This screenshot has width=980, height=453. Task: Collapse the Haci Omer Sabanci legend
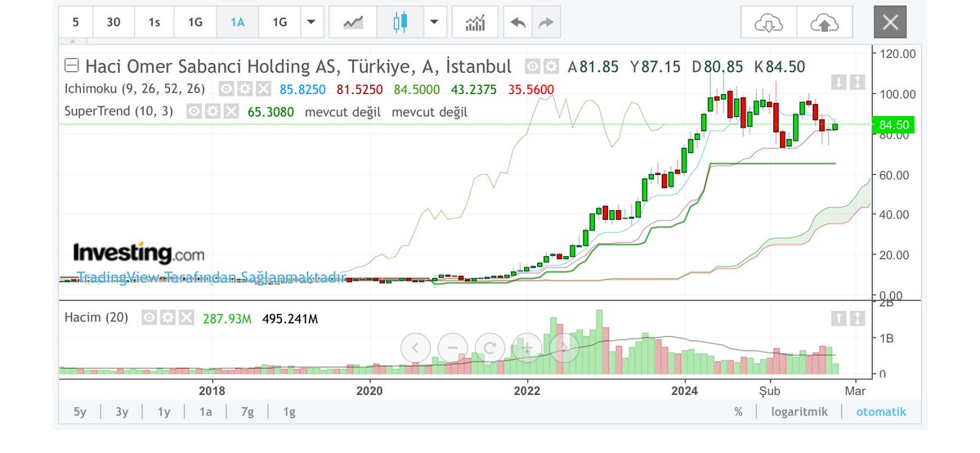[x=72, y=65]
